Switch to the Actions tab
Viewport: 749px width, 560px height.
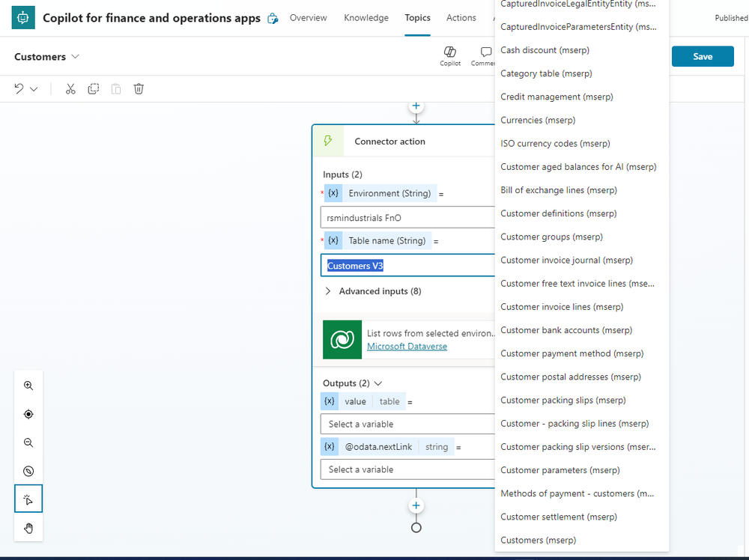point(461,18)
